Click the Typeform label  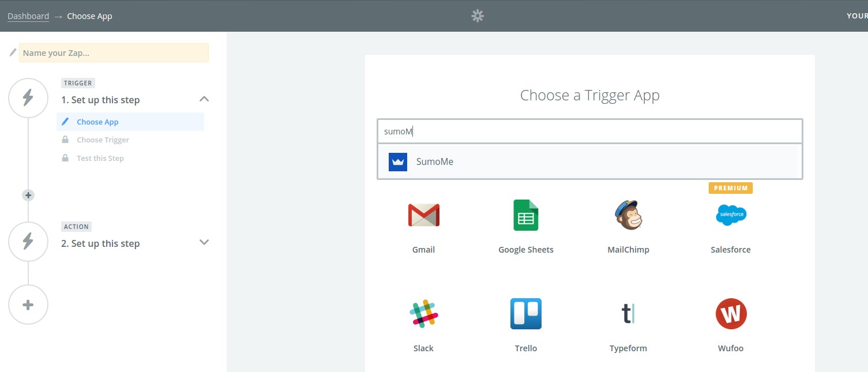click(628, 348)
